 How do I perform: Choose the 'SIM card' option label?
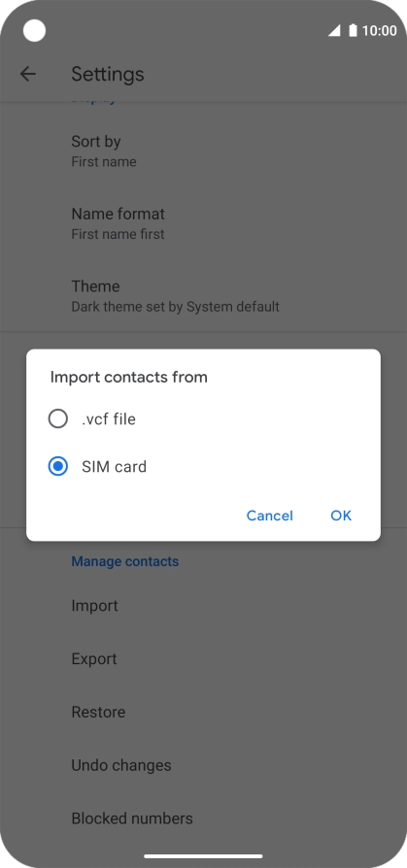[114, 467]
